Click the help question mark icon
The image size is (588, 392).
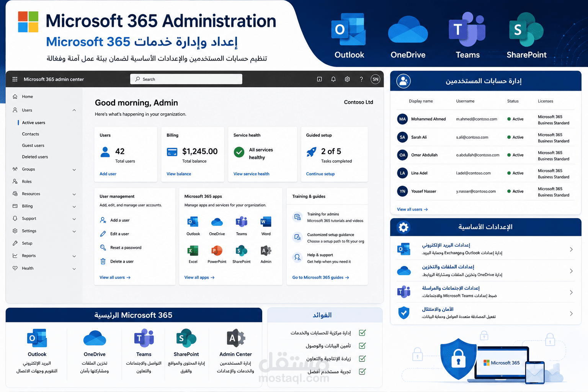tap(361, 79)
